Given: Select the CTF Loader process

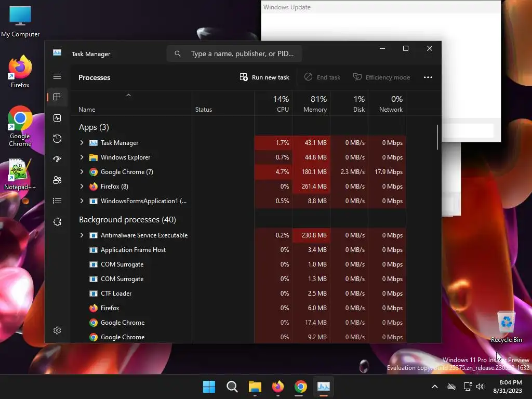Looking at the screenshot, I should (238, 294).
